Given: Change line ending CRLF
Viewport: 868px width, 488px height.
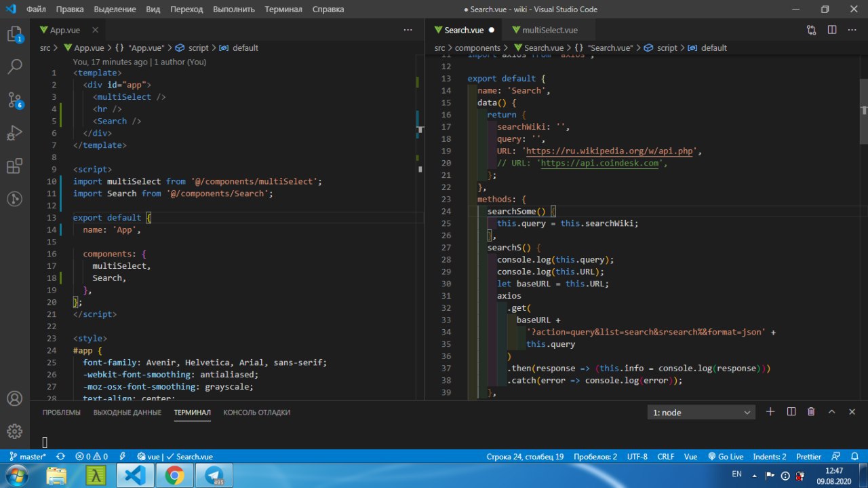Looking at the screenshot, I should [x=665, y=457].
